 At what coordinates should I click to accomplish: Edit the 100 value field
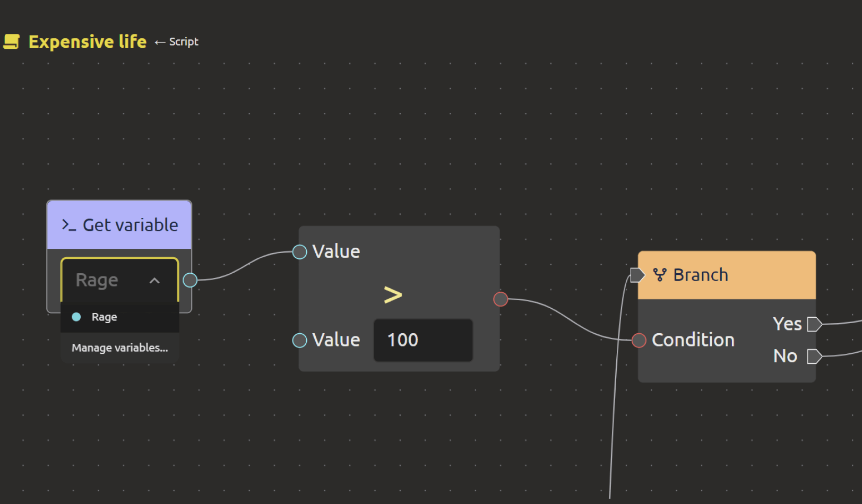[423, 340]
